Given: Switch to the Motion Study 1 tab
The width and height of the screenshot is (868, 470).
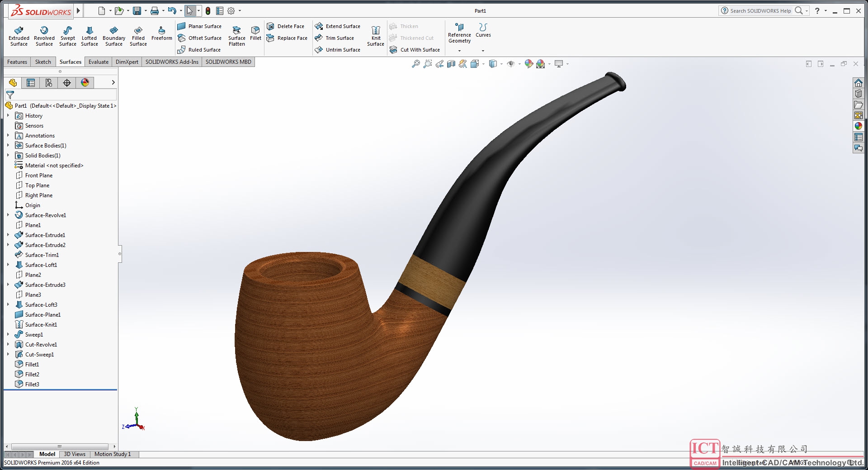Looking at the screenshot, I should tap(113, 454).
